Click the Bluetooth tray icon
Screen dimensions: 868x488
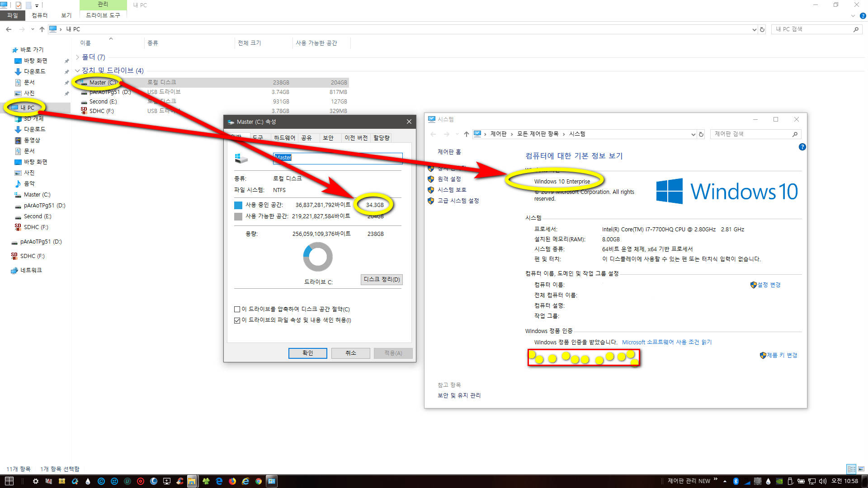pyautogui.click(x=736, y=481)
